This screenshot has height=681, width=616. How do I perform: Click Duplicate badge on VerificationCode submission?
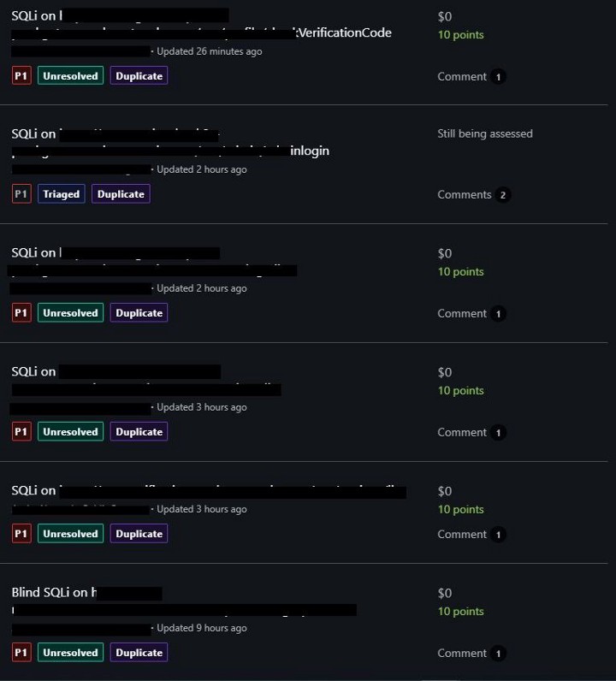[139, 76]
